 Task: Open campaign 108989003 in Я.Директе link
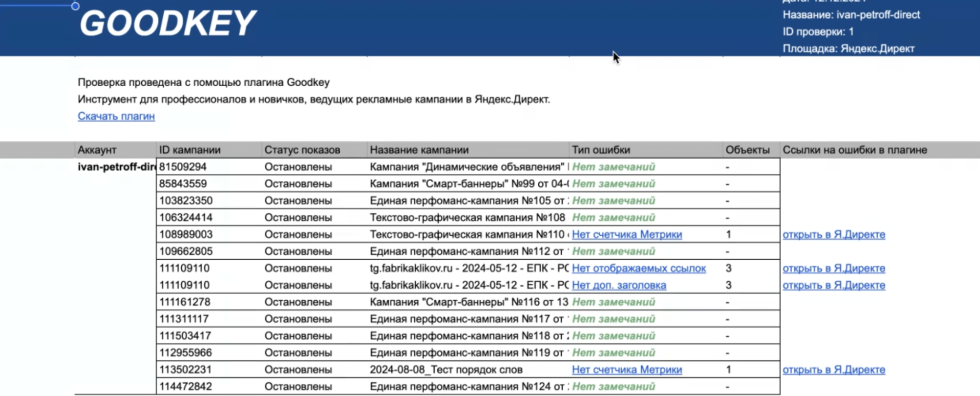pos(833,234)
